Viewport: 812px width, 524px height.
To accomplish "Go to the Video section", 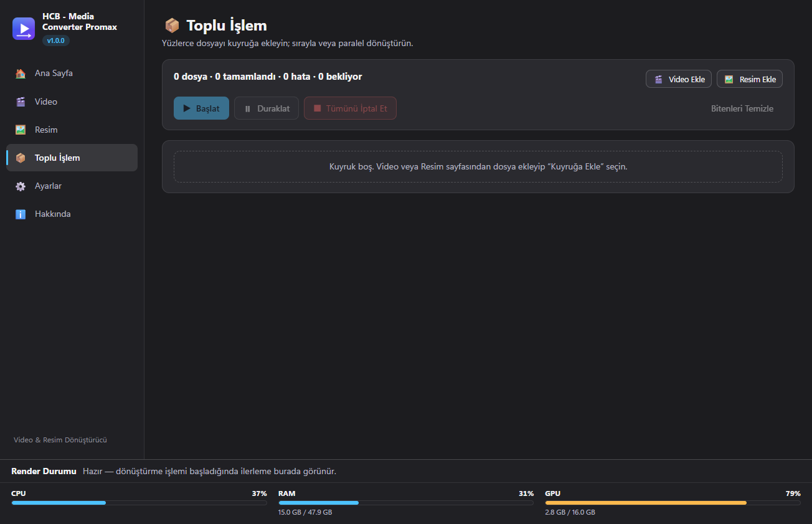I will click(x=72, y=102).
